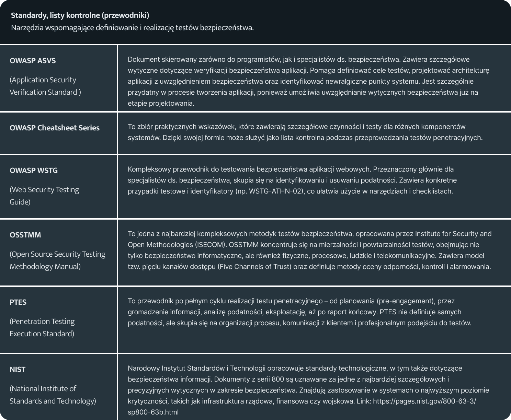Click the WSTG description mentioning WSTG-ATHN-02

(x=292, y=180)
